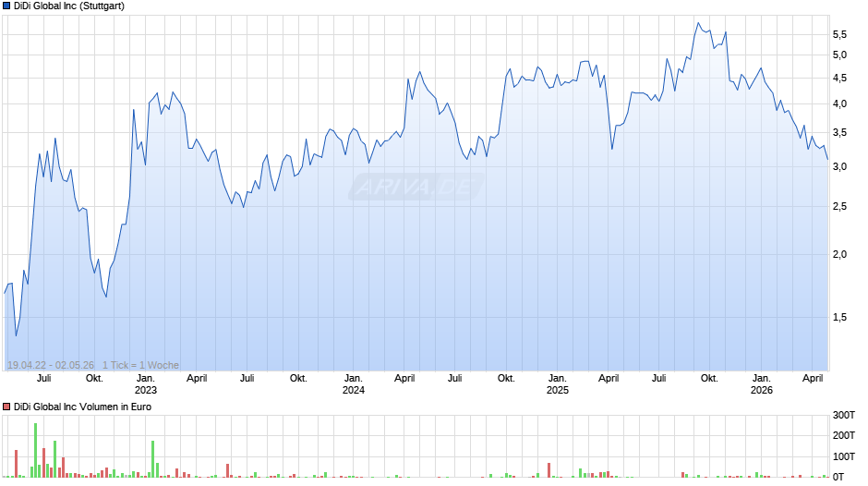
Task: Click the red volume bar before Jan. 2025
Action: coord(549,470)
